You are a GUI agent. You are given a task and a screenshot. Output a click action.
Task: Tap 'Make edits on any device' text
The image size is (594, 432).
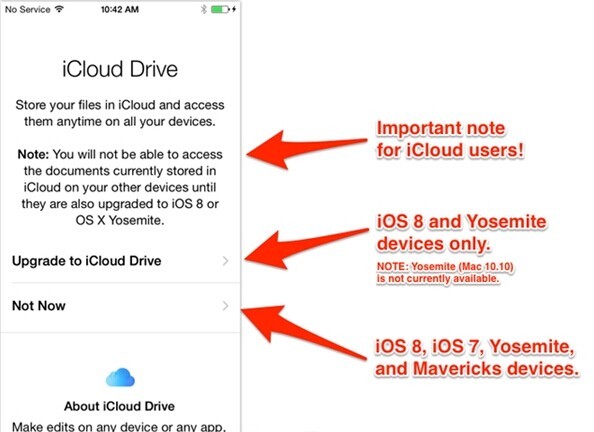click(x=119, y=427)
